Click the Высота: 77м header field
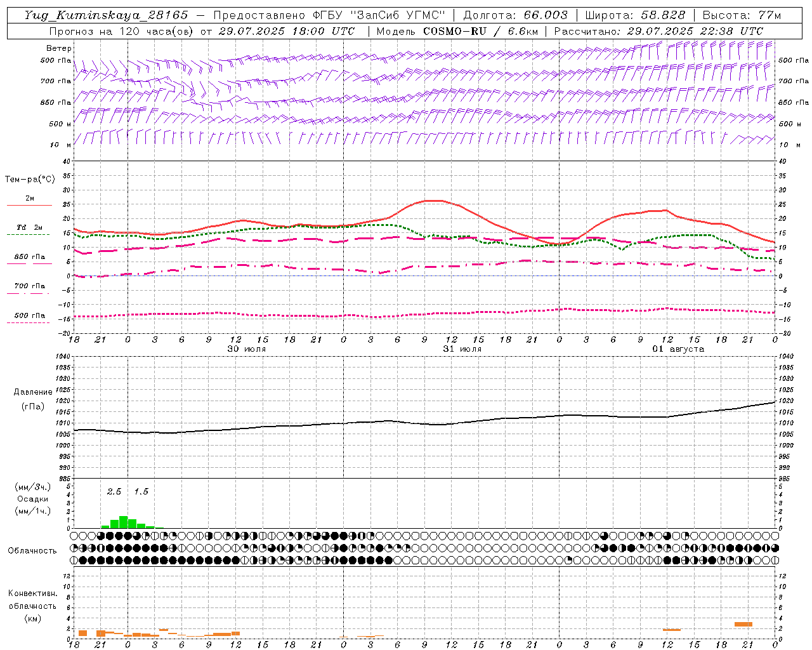The image size is (812, 650). pos(742,15)
